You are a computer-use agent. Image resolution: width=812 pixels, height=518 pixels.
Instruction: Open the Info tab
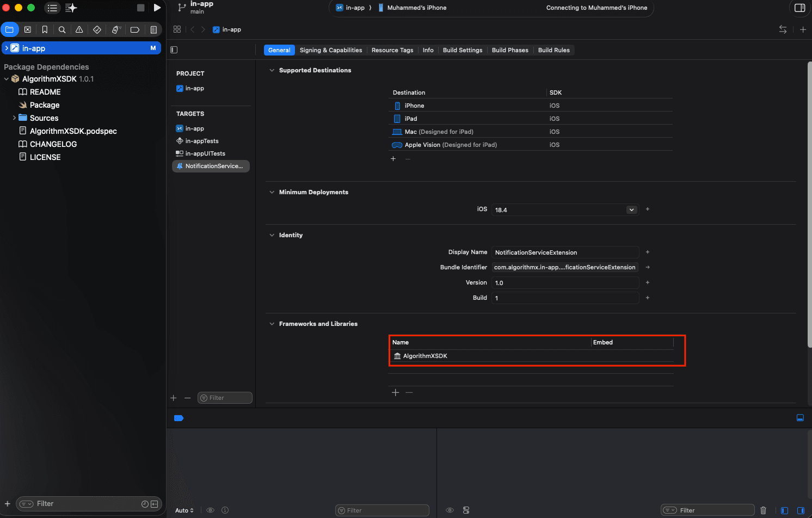[428, 50]
